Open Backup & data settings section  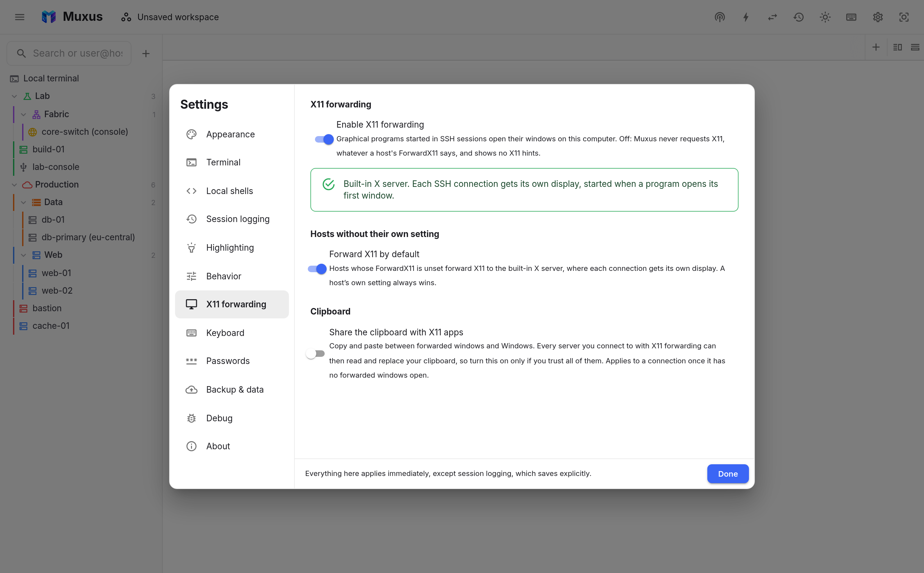232,389
